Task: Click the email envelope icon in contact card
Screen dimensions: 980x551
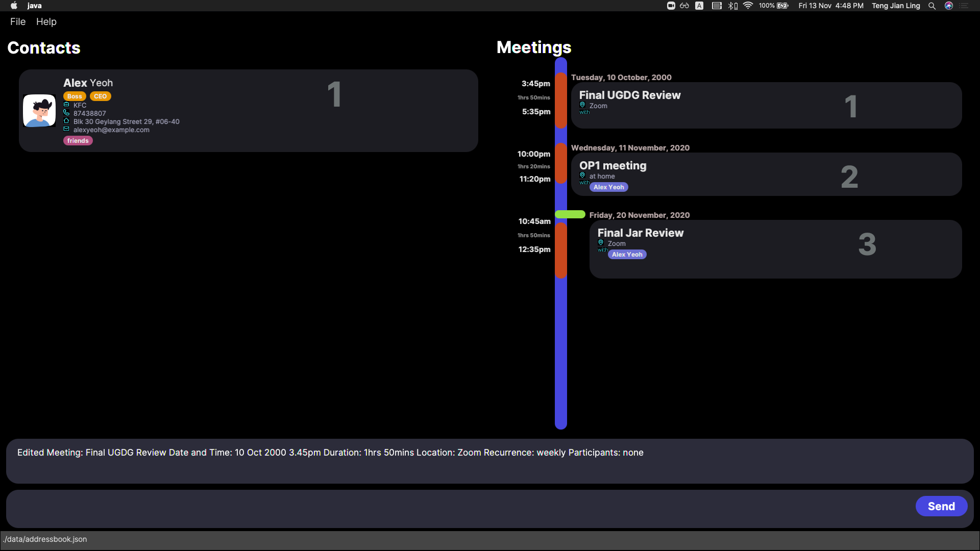Action: (66, 129)
